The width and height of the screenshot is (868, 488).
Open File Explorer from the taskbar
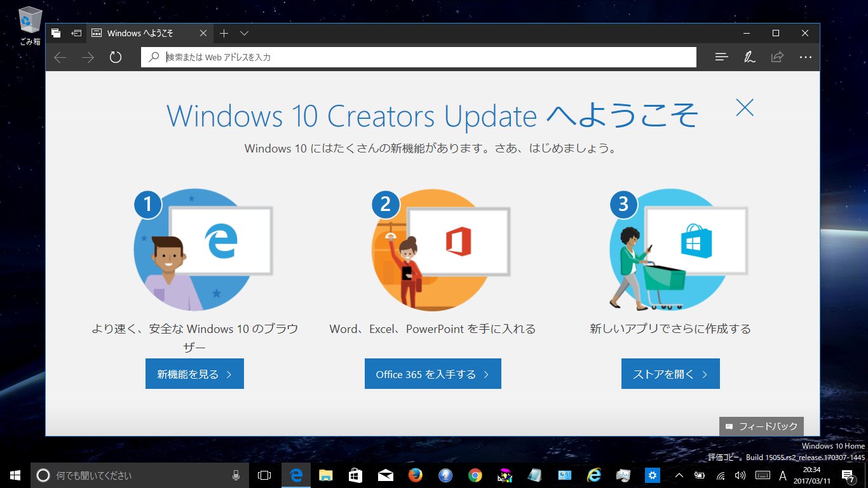click(x=325, y=475)
